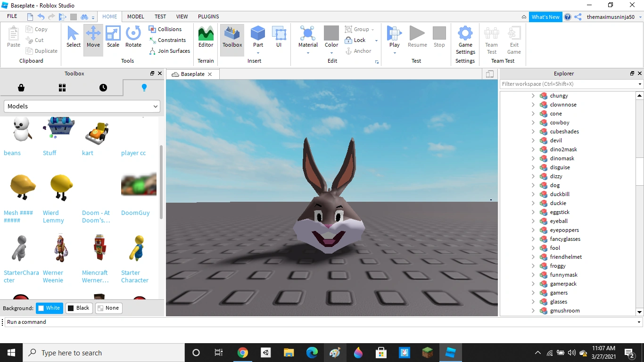
Task: Choose the Rotate tool
Action: click(133, 37)
